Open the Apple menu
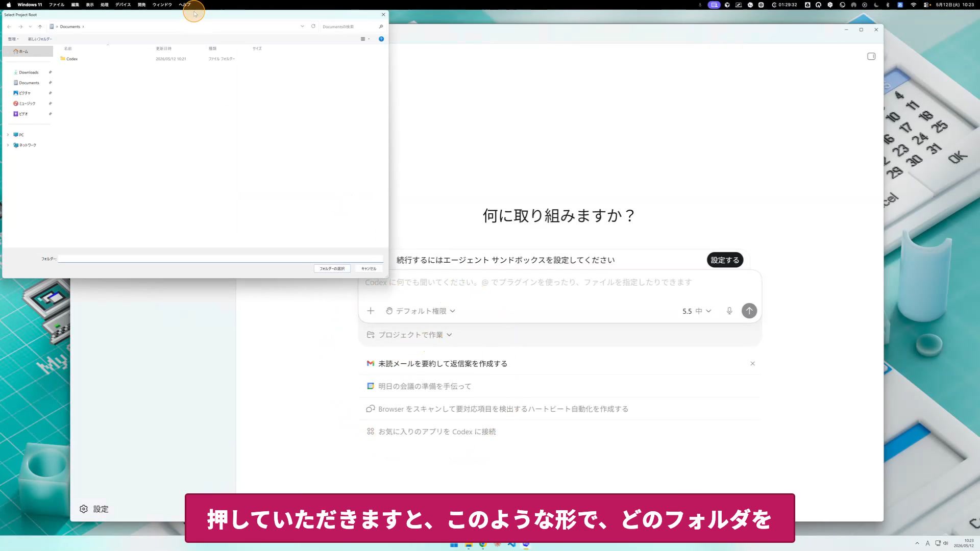Viewport: 980px width, 551px height. pyautogui.click(x=9, y=5)
